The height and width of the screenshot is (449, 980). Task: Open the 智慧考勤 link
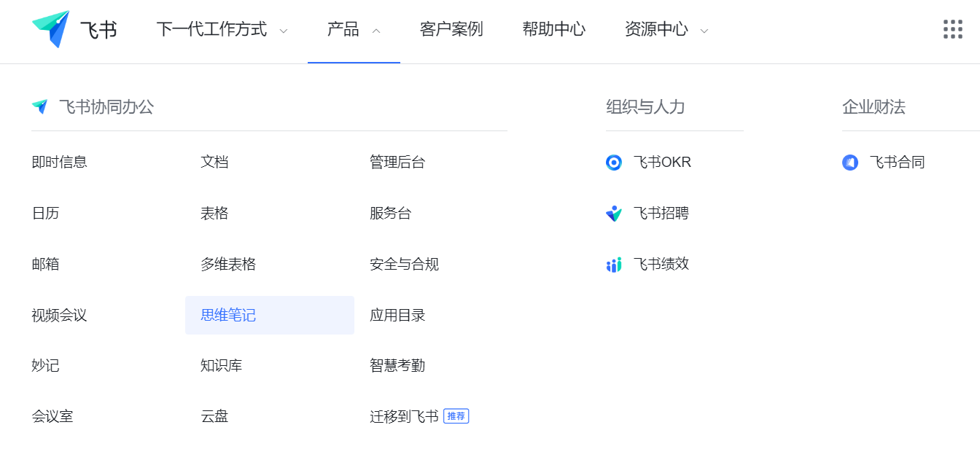[x=397, y=365]
